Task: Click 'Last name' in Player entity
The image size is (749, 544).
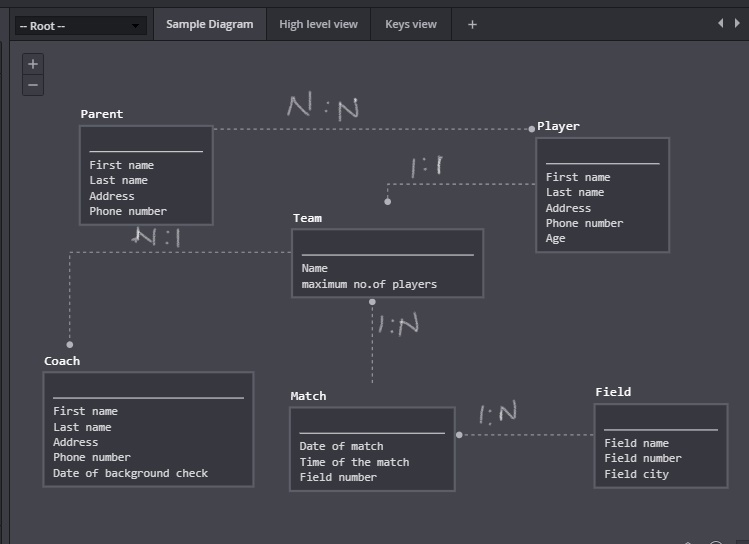Action: pos(575,192)
